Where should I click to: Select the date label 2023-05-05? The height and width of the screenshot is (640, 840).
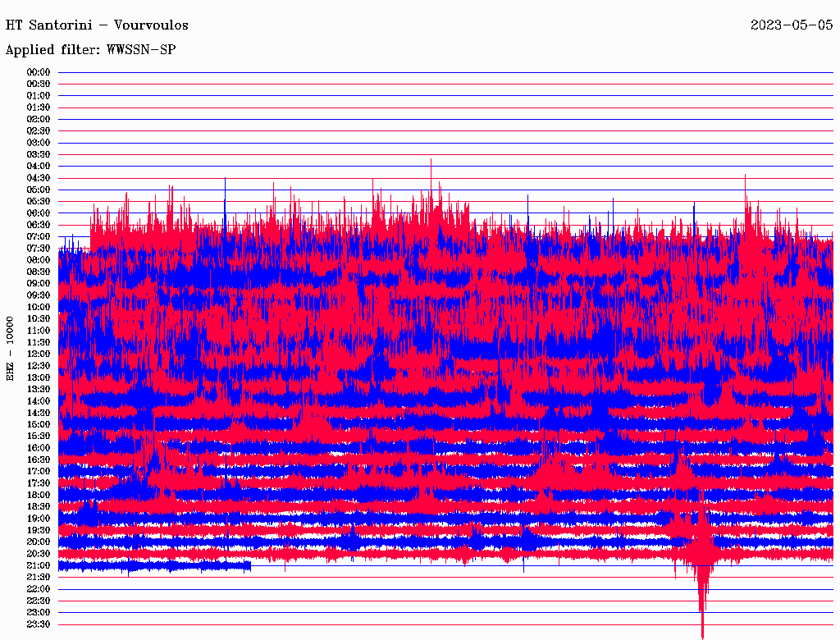pyautogui.click(x=791, y=25)
